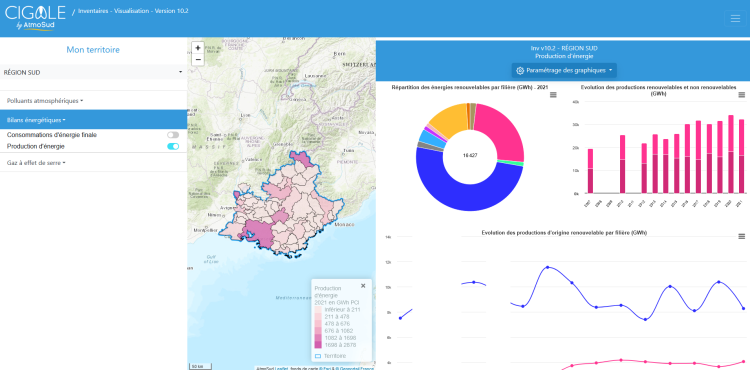Viewport: 750px width, 370px height.
Task: Open the top-right hamburger navigation menu
Action: coord(735,19)
